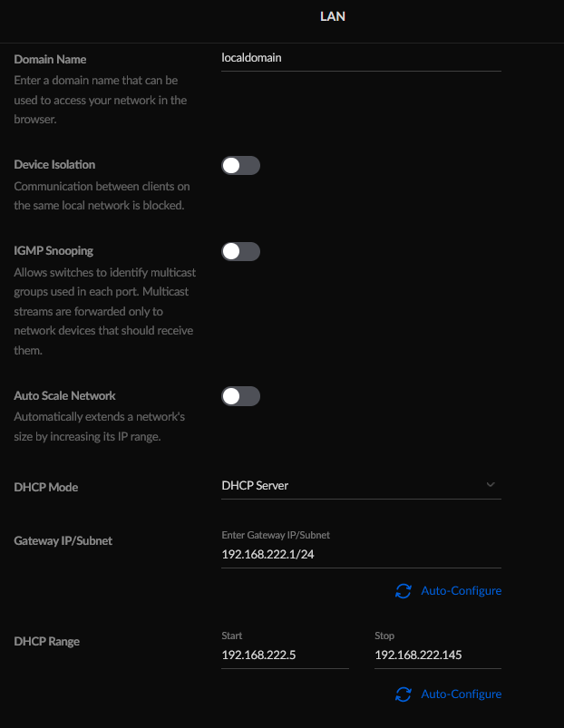Click the Gateway IP/Subnet label

coord(63,541)
